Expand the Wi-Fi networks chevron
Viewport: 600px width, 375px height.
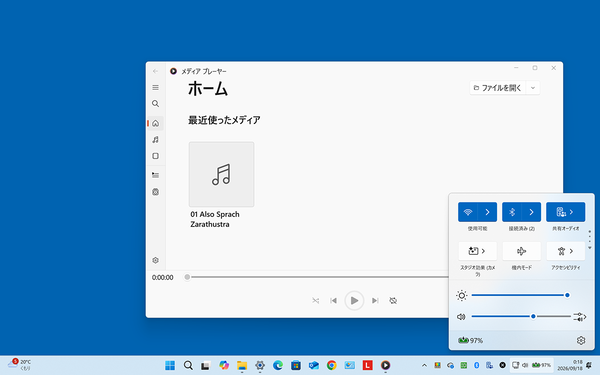click(x=487, y=212)
